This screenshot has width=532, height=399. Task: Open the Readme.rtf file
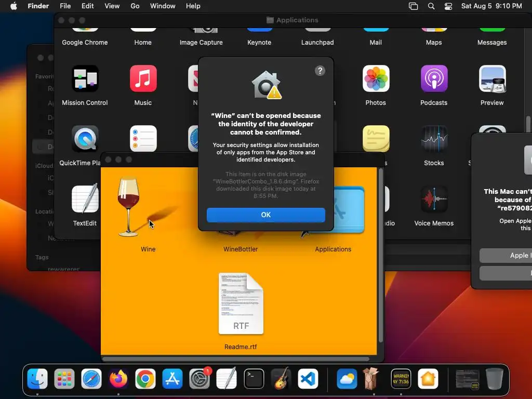tap(241, 303)
